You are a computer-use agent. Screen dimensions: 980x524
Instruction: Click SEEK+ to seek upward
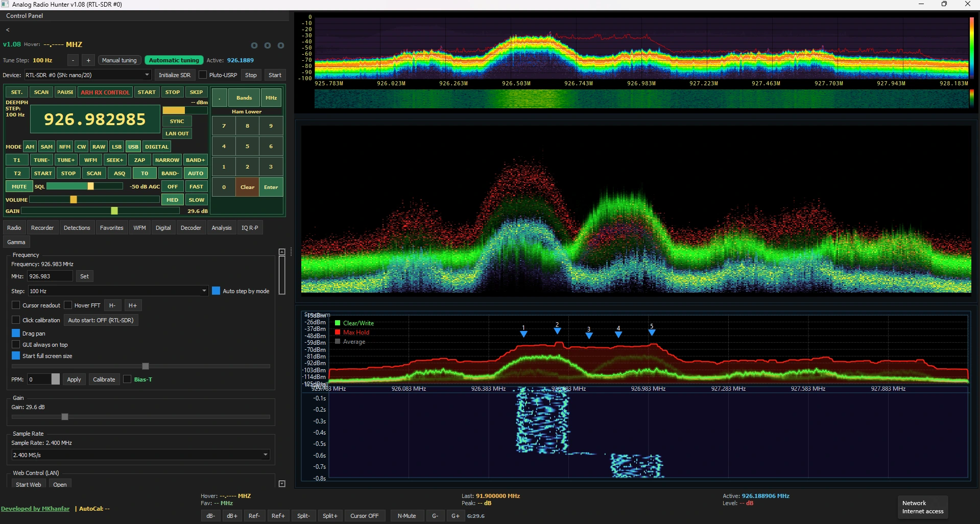pyautogui.click(x=115, y=160)
